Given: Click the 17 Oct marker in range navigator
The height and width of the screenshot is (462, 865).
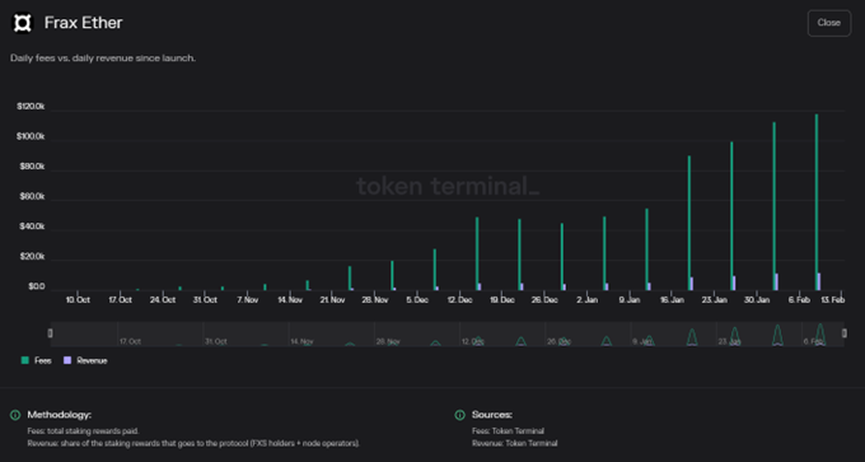Looking at the screenshot, I should pos(130,342).
